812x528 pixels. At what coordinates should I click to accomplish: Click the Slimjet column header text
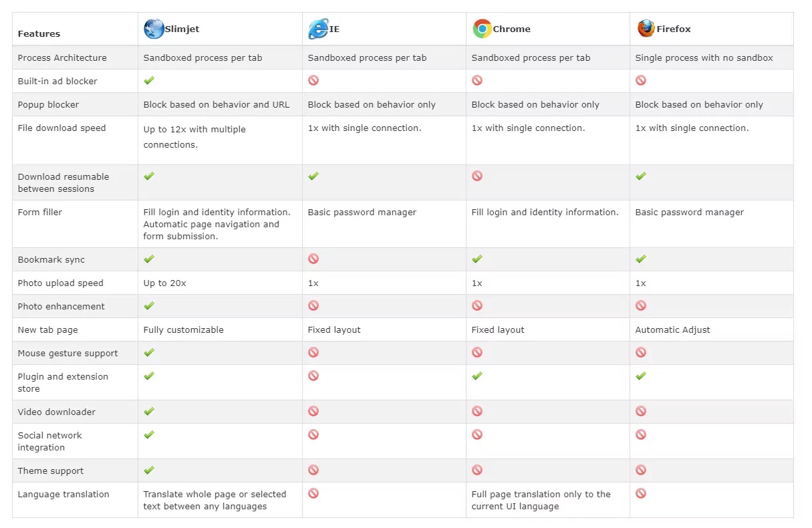[182, 29]
